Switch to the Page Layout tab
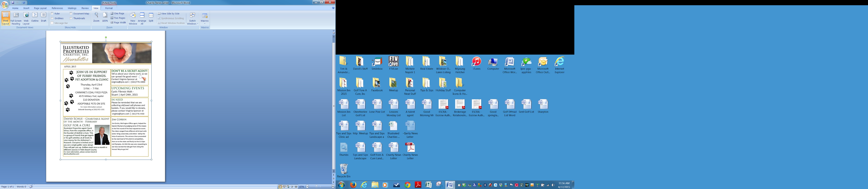The height and width of the screenshot is (189, 868). point(40,8)
